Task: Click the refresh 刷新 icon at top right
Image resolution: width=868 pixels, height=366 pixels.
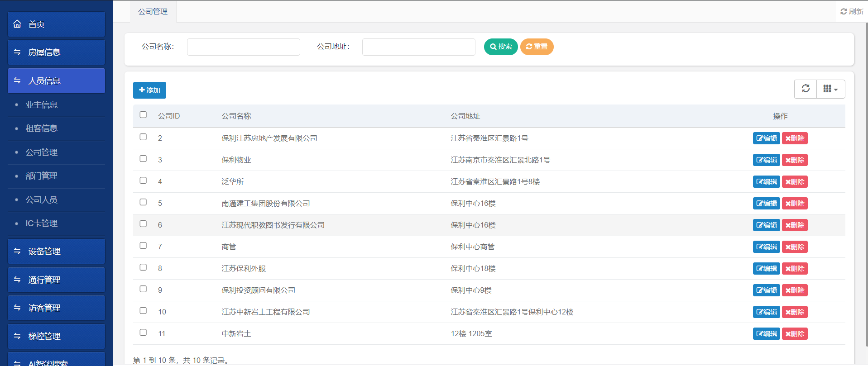Action: click(x=844, y=11)
